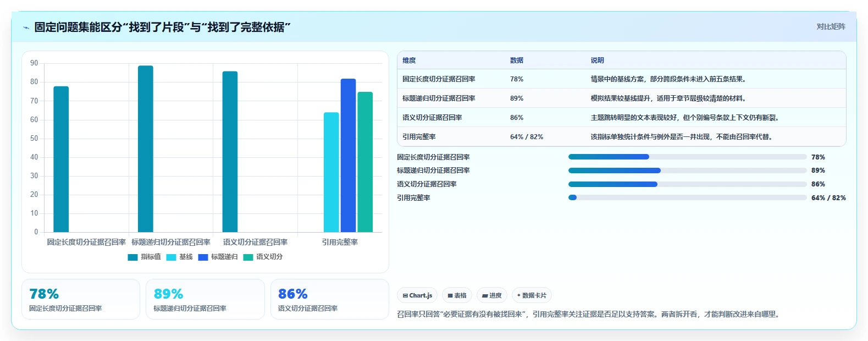The image size is (868, 341).
Task: Click the teal 语义切分 bar under 引用完整率
Action: coord(365,162)
